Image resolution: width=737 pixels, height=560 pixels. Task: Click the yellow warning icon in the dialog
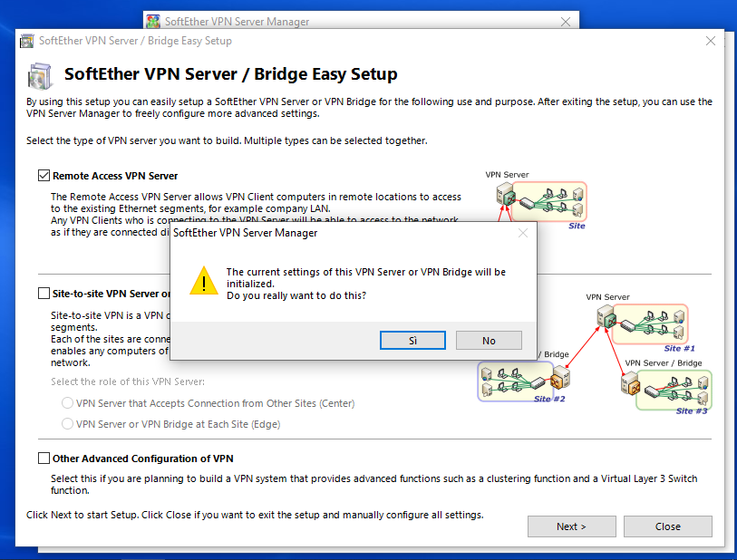click(204, 282)
